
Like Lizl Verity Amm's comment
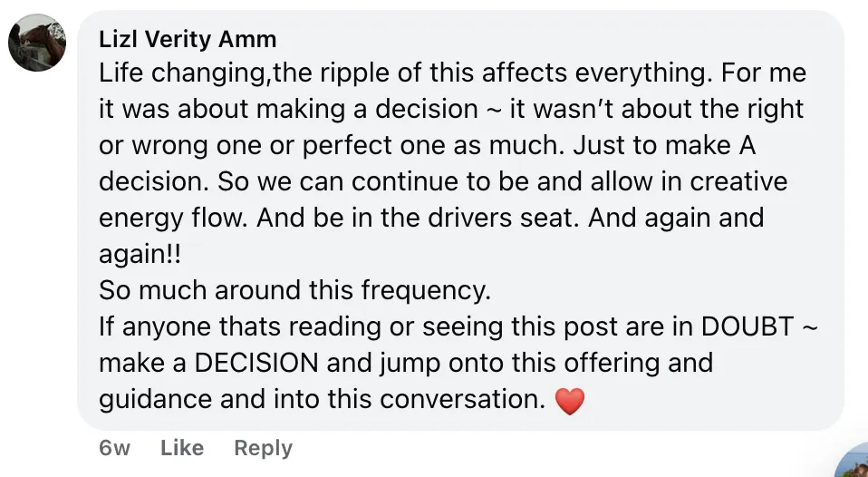point(182,448)
